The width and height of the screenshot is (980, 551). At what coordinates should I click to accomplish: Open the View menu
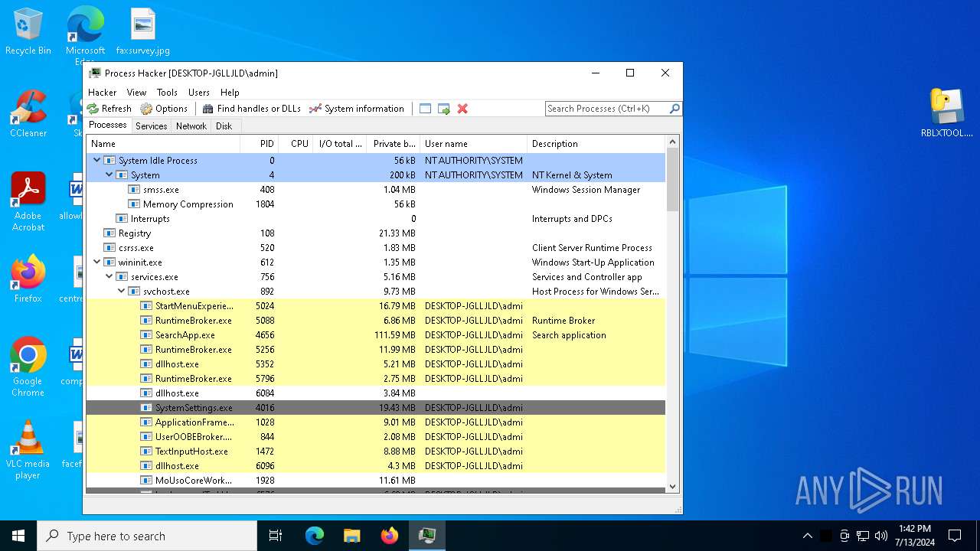[137, 92]
